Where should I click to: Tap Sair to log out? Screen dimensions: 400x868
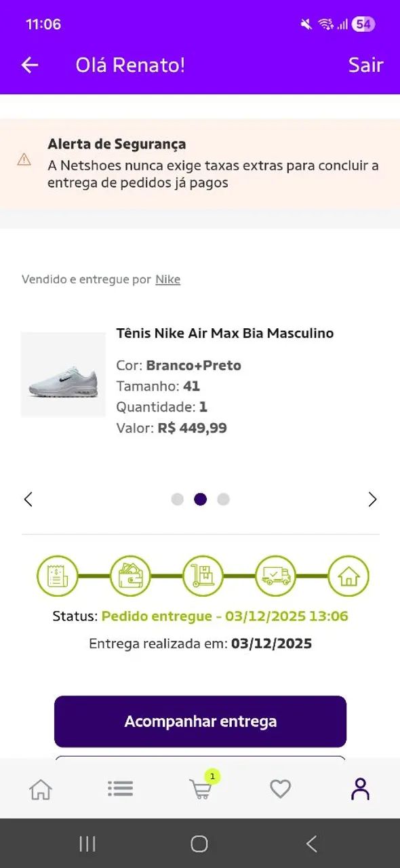coord(365,65)
